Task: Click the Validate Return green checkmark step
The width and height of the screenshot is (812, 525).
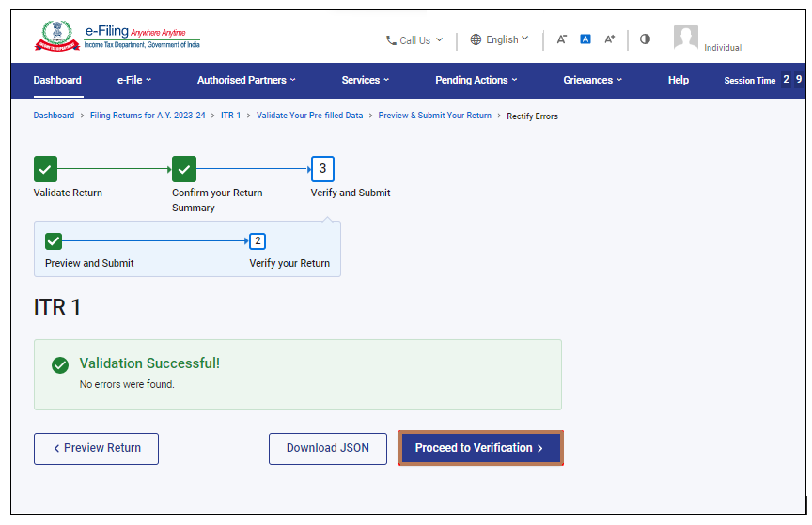Action: point(45,169)
